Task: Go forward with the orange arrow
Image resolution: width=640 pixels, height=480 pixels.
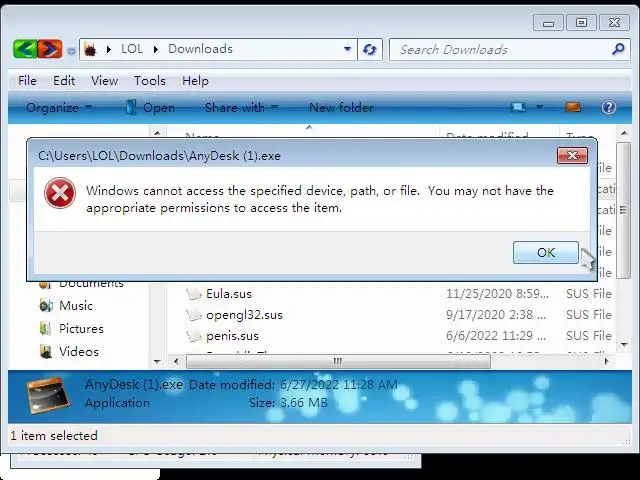Action: click(50, 49)
